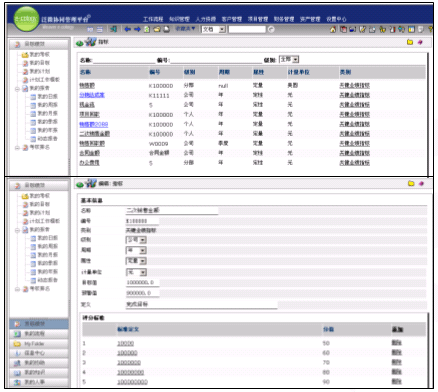Click the green round icon in the 指标 list header

(x=80, y=43)
